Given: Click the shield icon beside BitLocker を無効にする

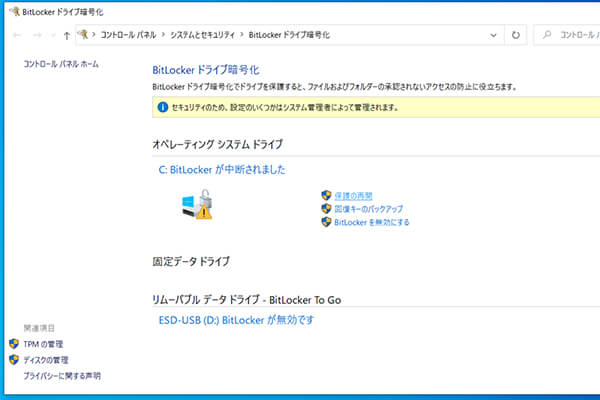Looking at the screenshot, I should pos(326,222).
